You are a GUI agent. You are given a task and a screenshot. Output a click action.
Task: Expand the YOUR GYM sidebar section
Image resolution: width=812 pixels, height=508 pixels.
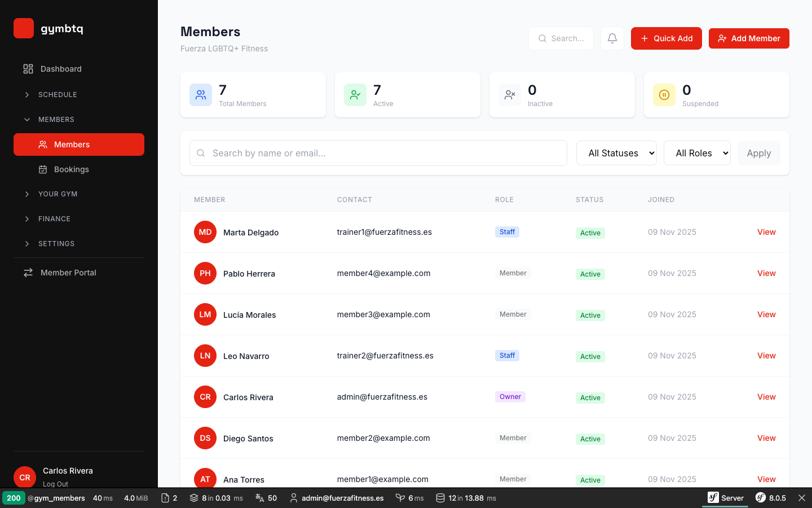click(x=79, y=194)
